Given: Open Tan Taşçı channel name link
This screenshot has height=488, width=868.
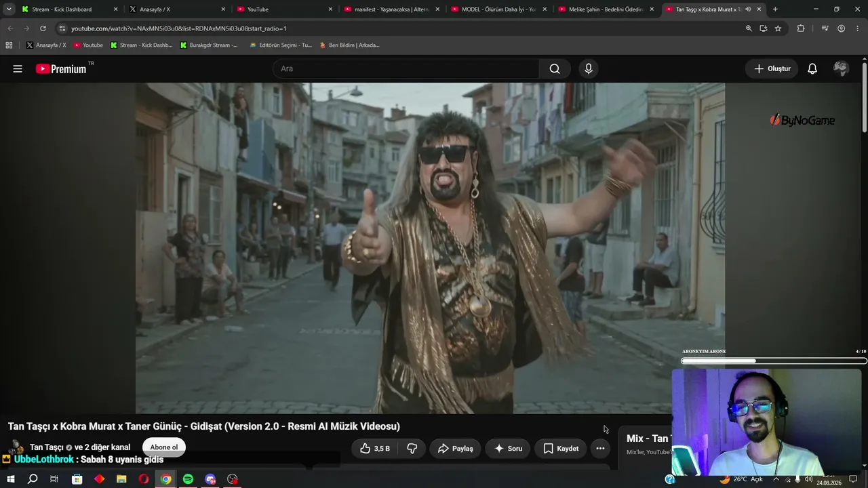Looking at the screenshot, I should click(46, 447).
